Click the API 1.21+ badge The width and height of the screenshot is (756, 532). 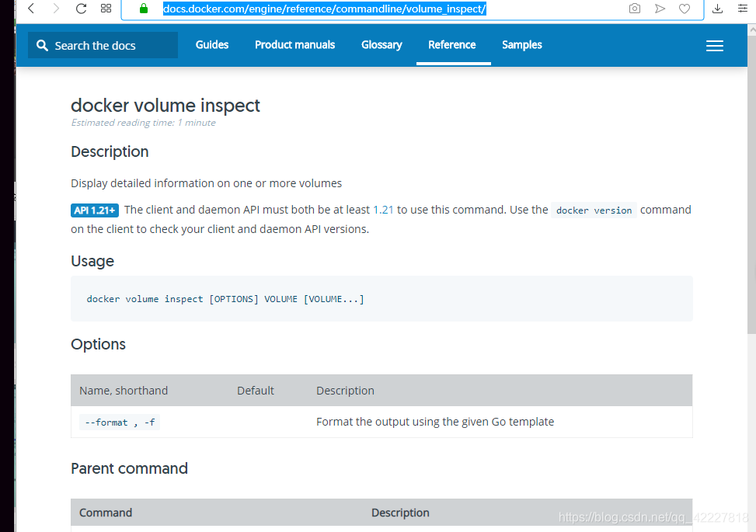click(95, 210)
